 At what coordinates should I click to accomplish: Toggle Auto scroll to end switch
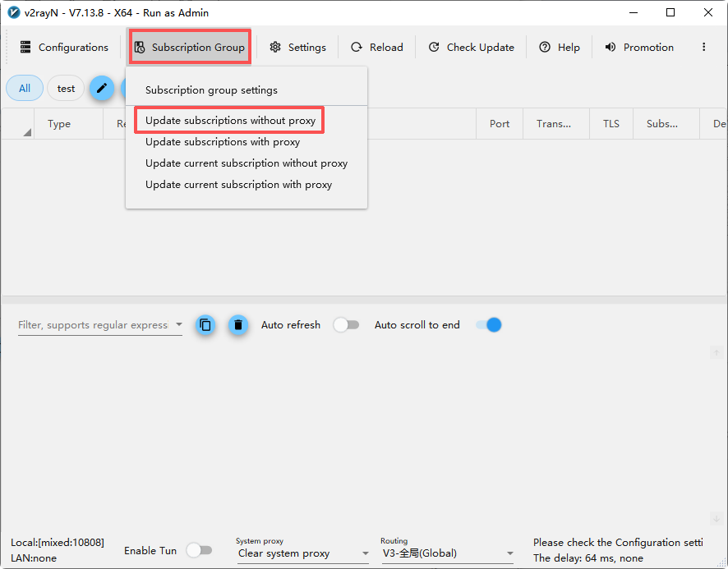(488, 325)
